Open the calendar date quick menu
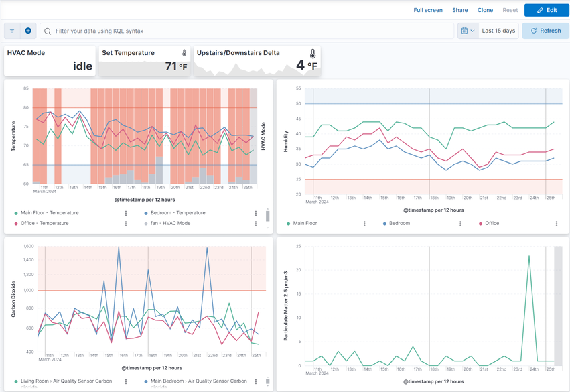 coord(468,31)
